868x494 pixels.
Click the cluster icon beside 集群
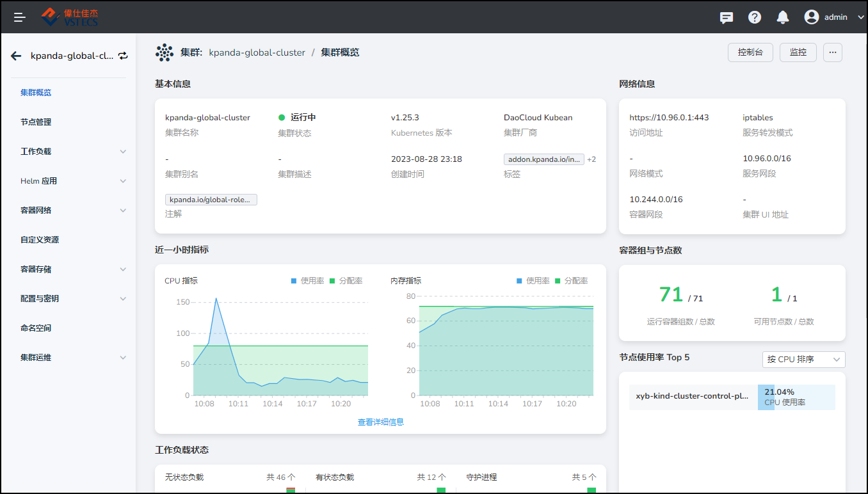click(x=165, y=52)
